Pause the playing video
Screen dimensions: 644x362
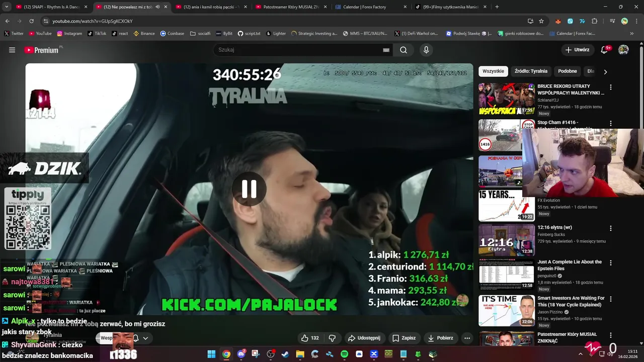coord(249,189)
